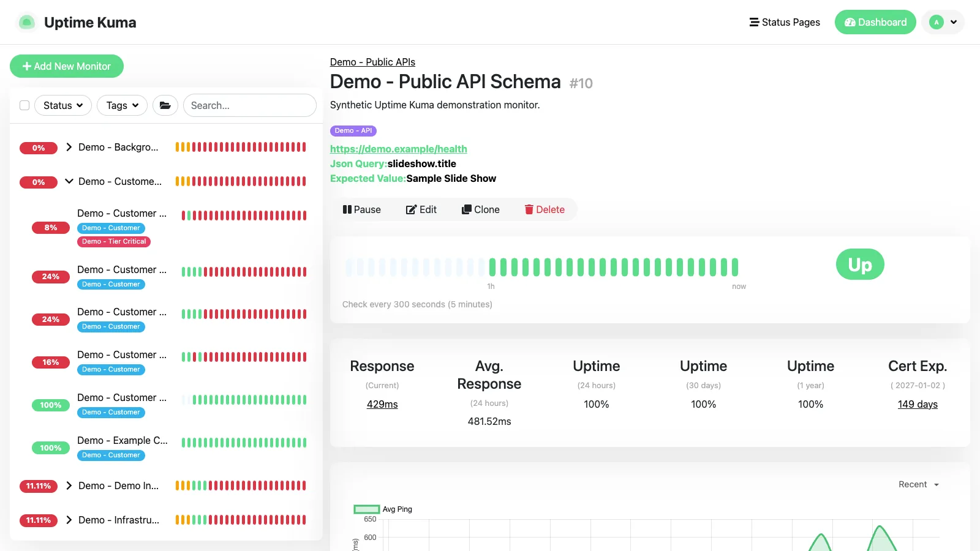Pause the monitor
980x551 pixels.
tap(362, 209)
